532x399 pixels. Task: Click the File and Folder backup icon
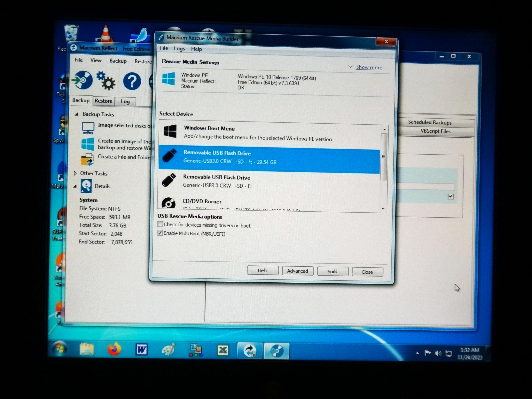click(87, 160)
